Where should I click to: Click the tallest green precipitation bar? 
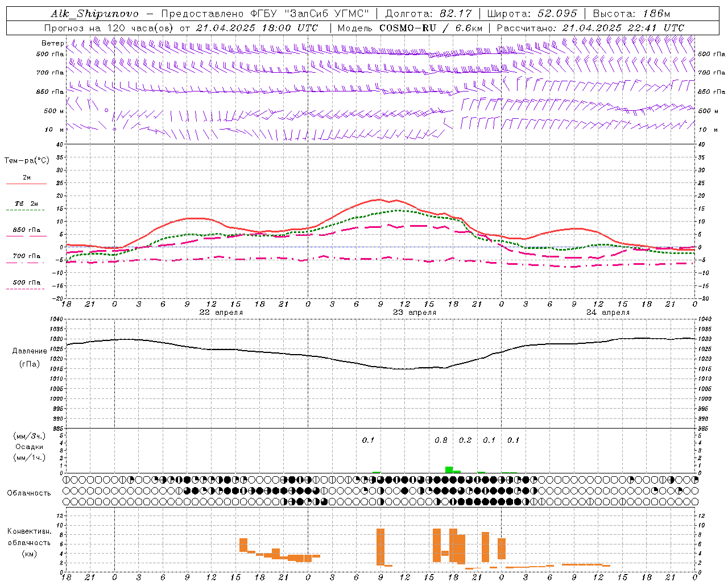[449, 469]
